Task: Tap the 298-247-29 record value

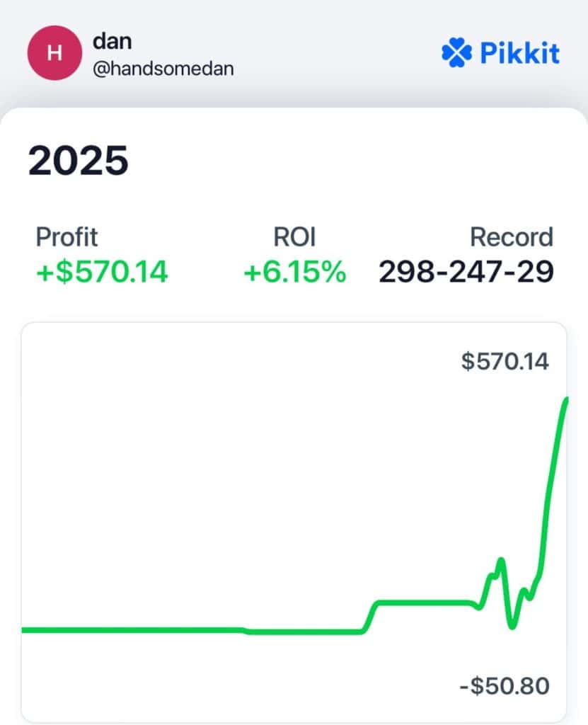Action: click(466, 271)
